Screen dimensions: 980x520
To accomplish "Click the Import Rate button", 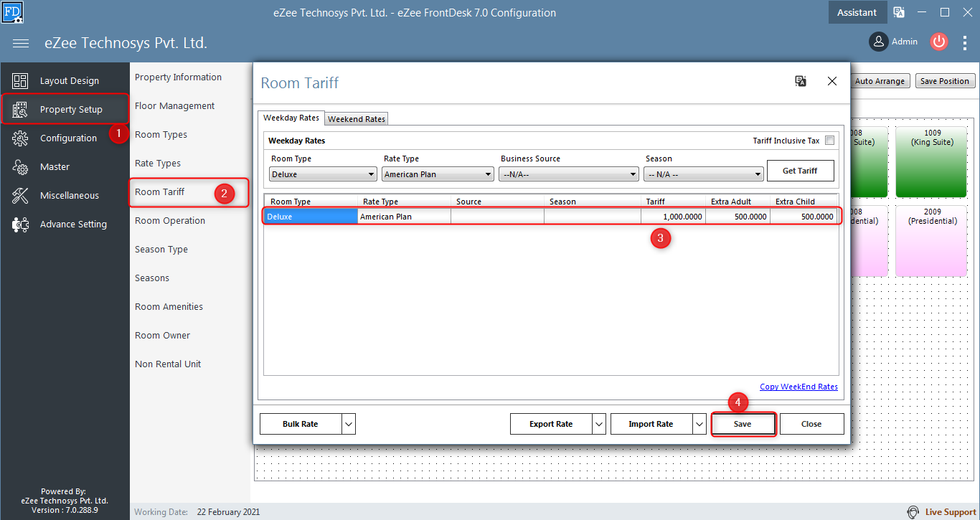I will click(x=651, y=424).
